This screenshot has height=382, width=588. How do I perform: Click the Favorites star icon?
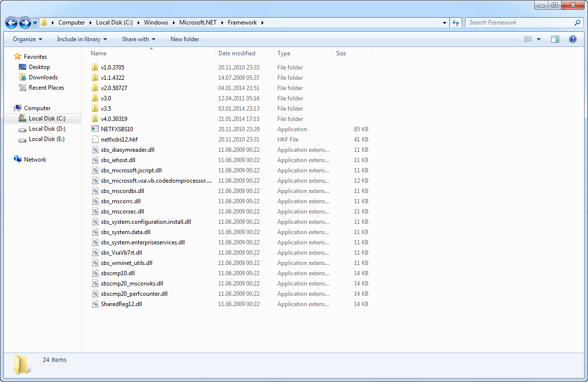tap(18, 56)
